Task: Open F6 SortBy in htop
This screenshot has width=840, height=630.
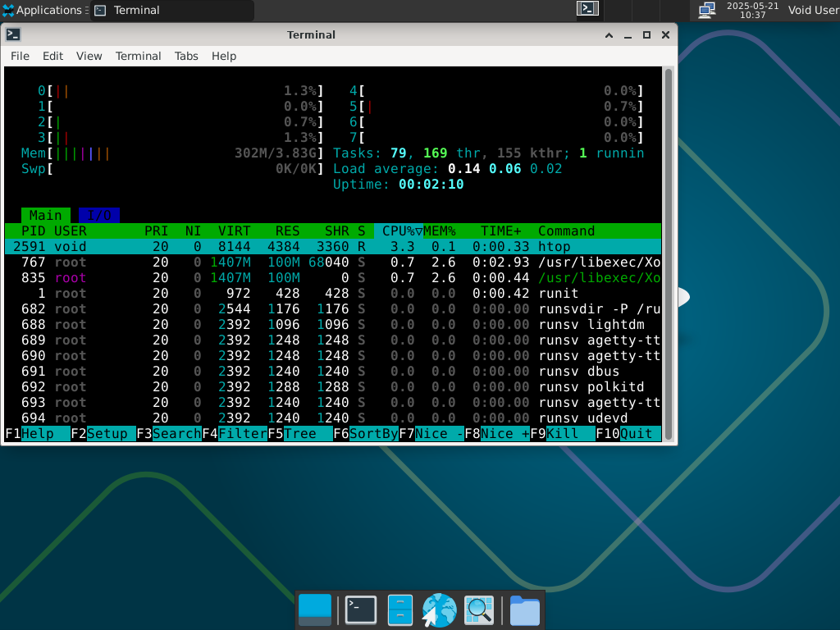Action: point(365,433)
